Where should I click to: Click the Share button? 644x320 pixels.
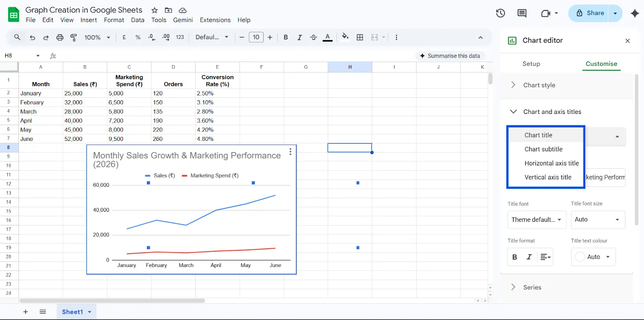(590, 13)
